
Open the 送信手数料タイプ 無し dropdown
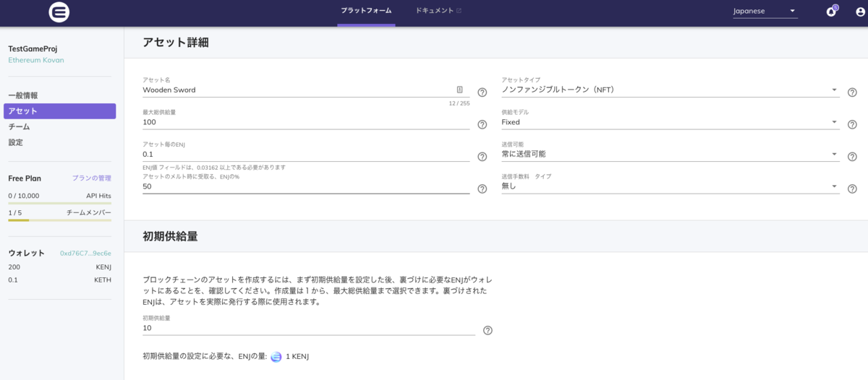[671, 186]
